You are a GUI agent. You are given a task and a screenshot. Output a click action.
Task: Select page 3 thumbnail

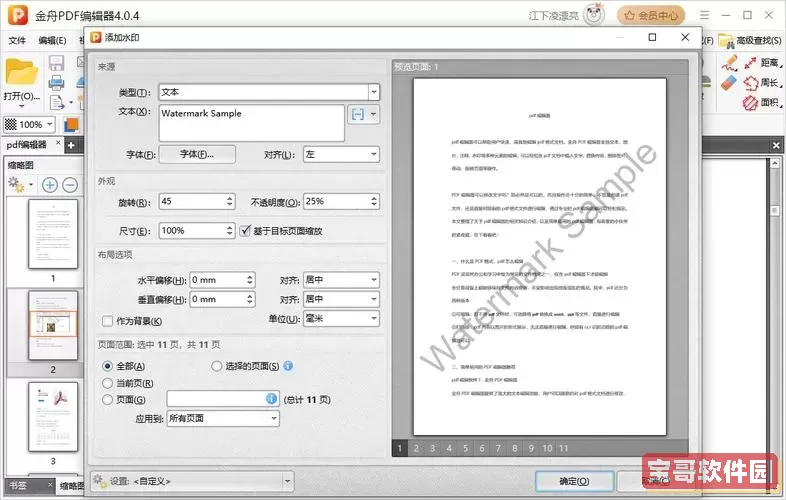pos(53,417)
